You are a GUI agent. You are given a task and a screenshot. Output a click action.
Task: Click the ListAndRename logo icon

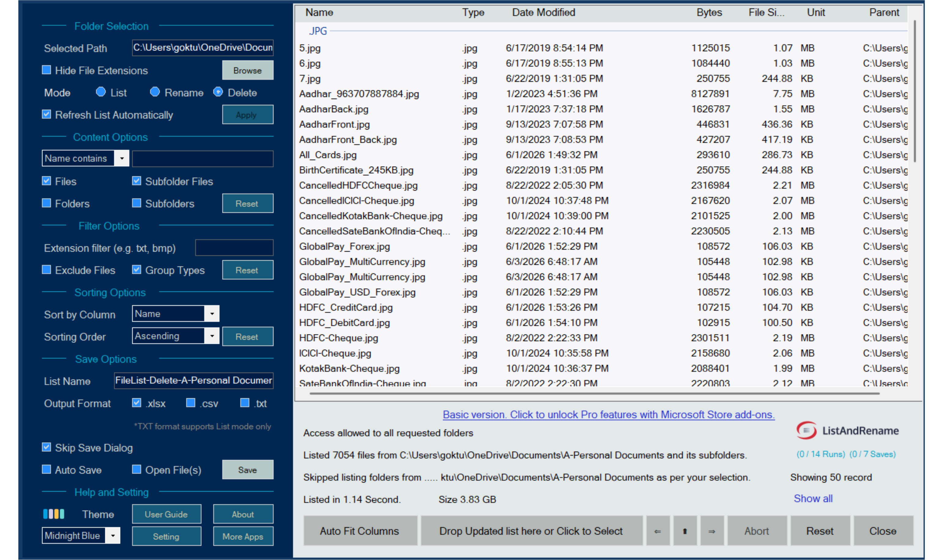tap(806, 431)
